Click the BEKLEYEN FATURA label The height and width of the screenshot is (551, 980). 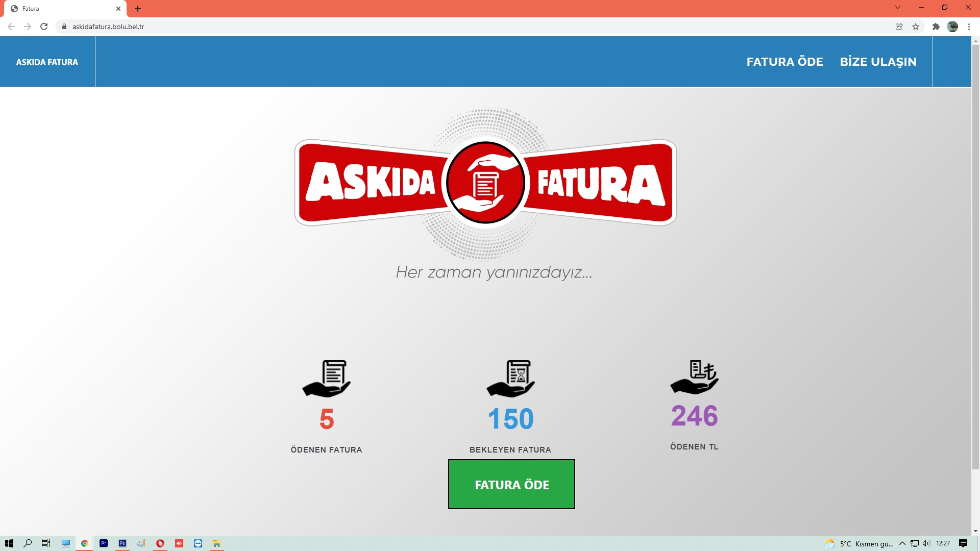click(x=510, y=449)
